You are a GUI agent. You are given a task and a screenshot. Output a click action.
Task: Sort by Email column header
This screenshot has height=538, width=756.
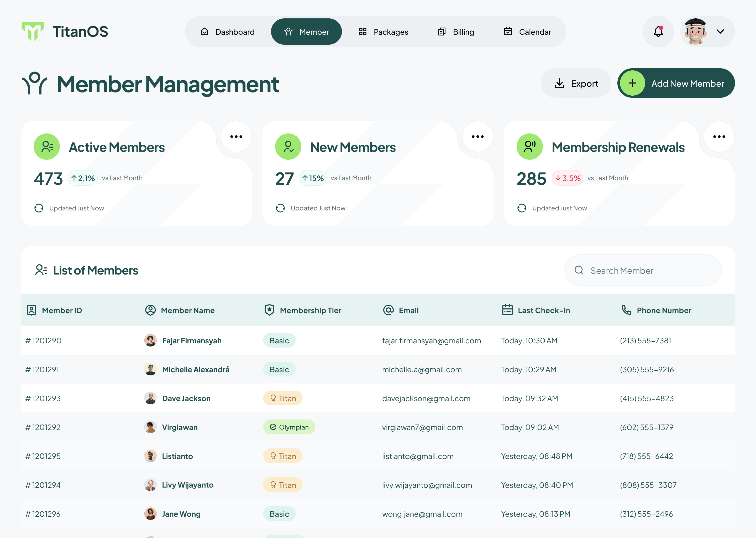[x=401, y=311]
